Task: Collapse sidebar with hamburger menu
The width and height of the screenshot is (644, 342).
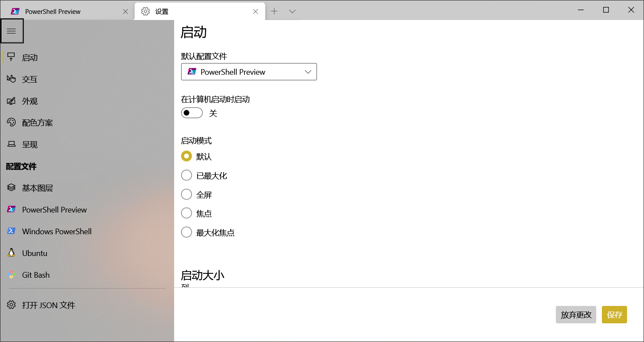Action: [x=12, y=31]
